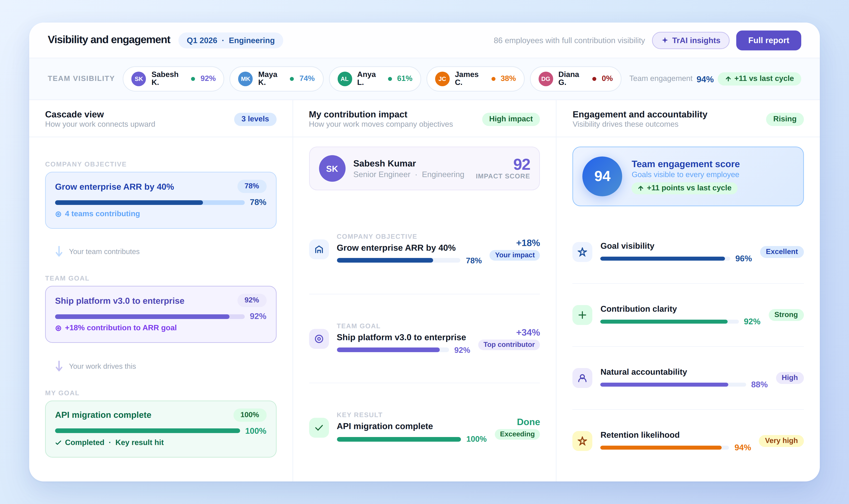This screenshot has height=504, width=849.
Task: Click the star icon next to Goal visibility
Action: tap(582, 252)
